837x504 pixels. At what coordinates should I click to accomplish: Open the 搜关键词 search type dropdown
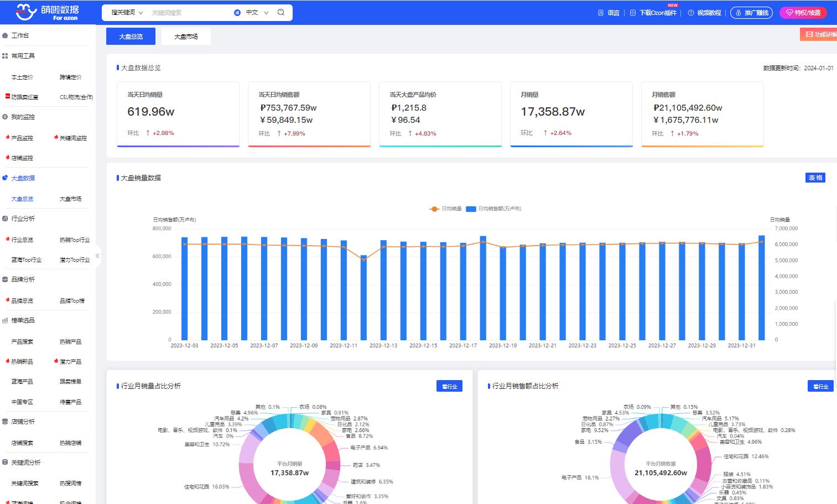[x=127, y=12]
